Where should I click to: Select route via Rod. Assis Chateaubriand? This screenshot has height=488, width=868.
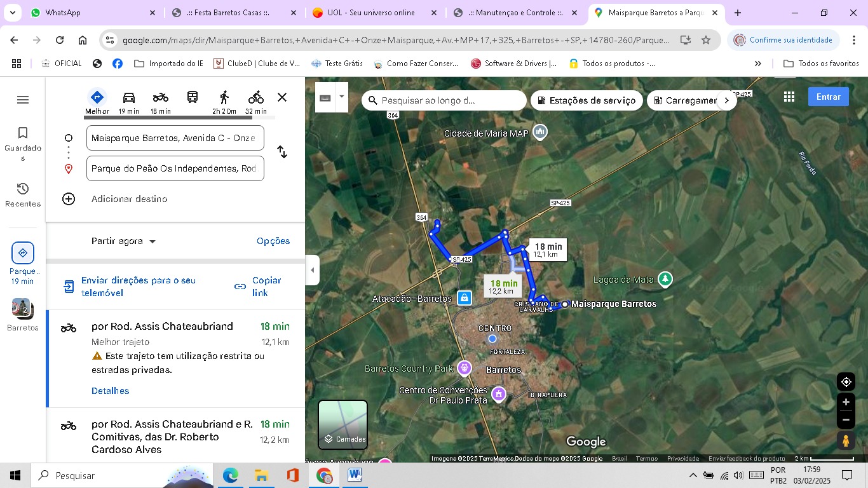[175, 359]
